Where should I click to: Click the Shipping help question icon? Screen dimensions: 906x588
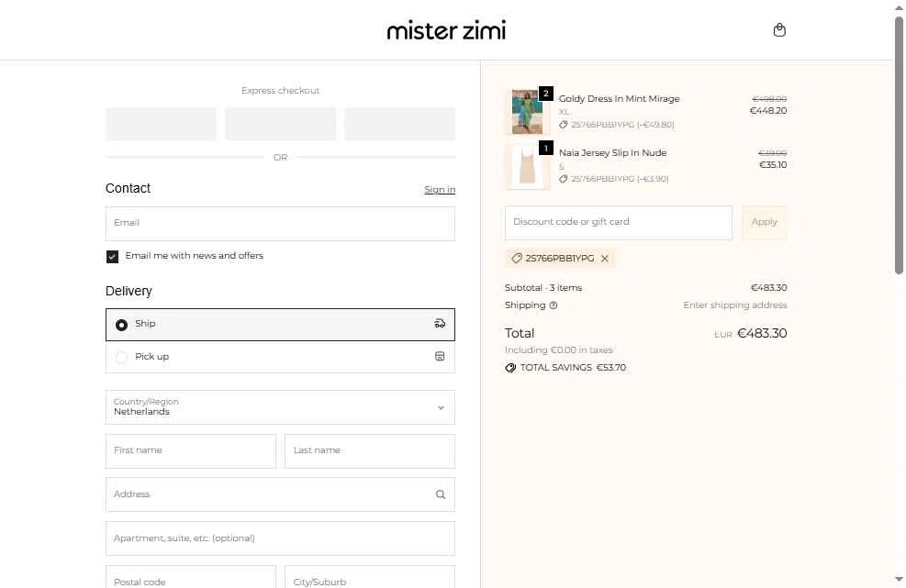(x=553, y=305)
